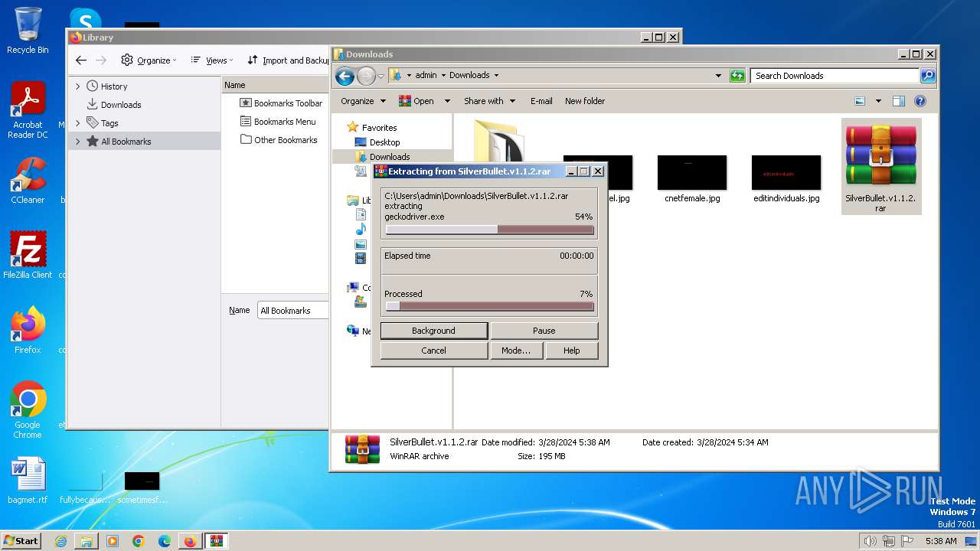Launch Acrobat Reader DC desktop icon
This screenshot has width=980, height=551.
28,110
